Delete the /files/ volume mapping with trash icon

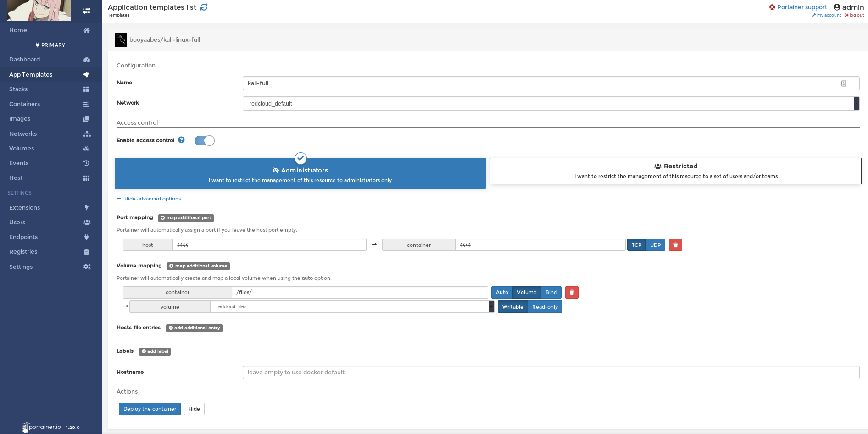(x=572, y=292)
